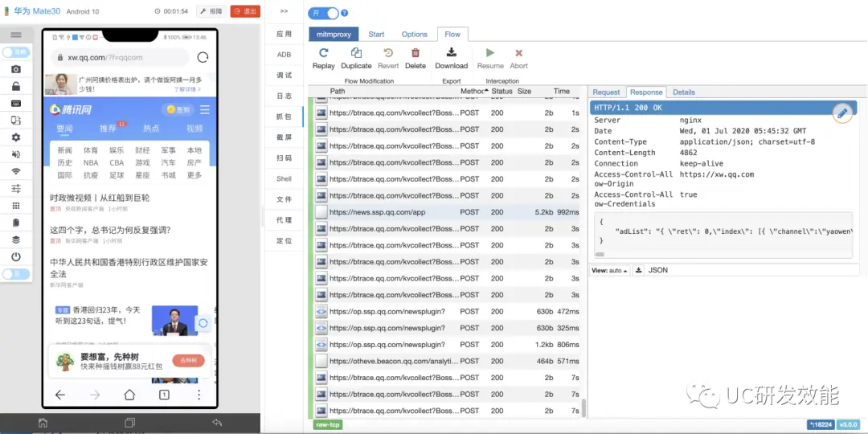Select the Flow tab
This screenshot has height=434, width=868.
452,35
